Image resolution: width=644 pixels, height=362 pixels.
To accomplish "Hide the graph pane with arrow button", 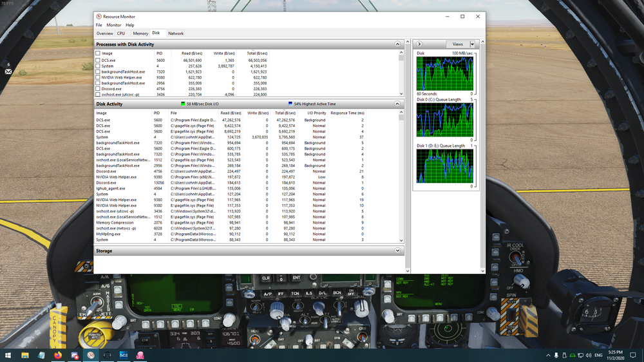I will [420, 44].
